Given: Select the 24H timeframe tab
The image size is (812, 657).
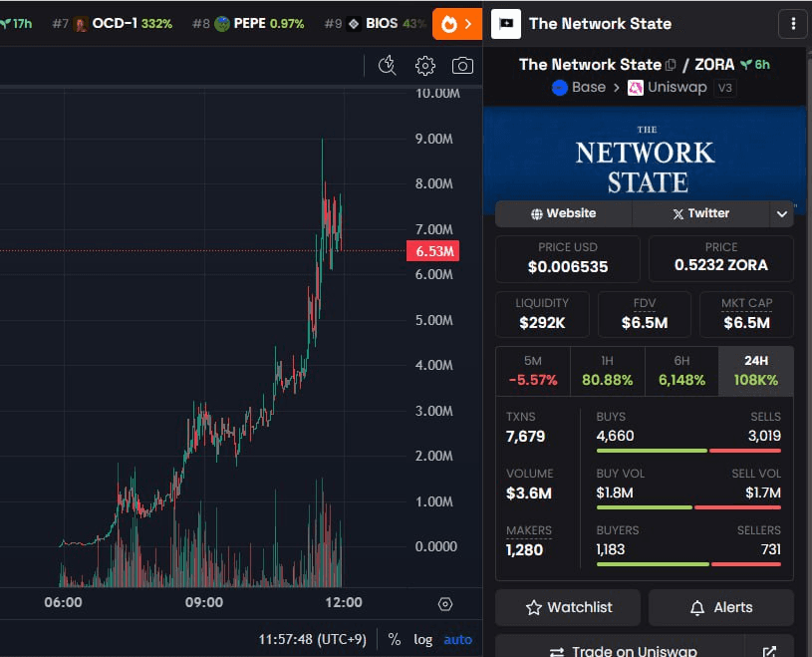Looking at the screenshot, I should click(x=756, y=372).
